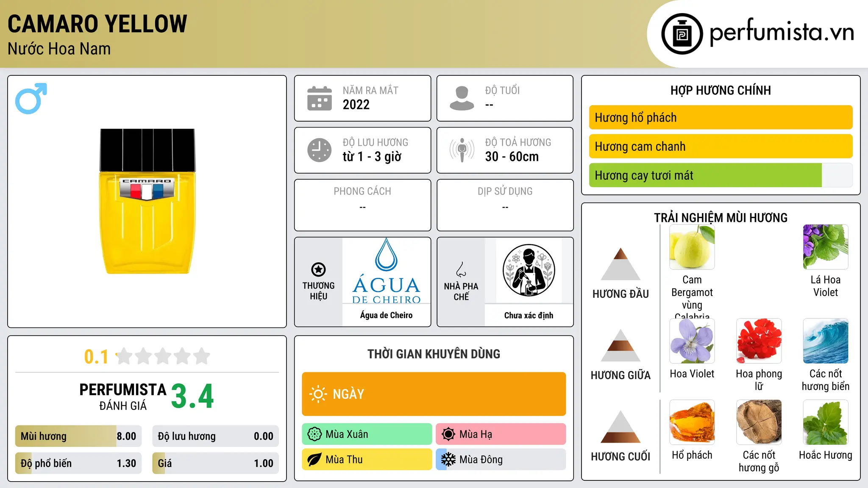The height and width of the screenshot is (488, 868).
Task: Select the Mùa Hạ season chip
Action: click(x=501, y=434)
